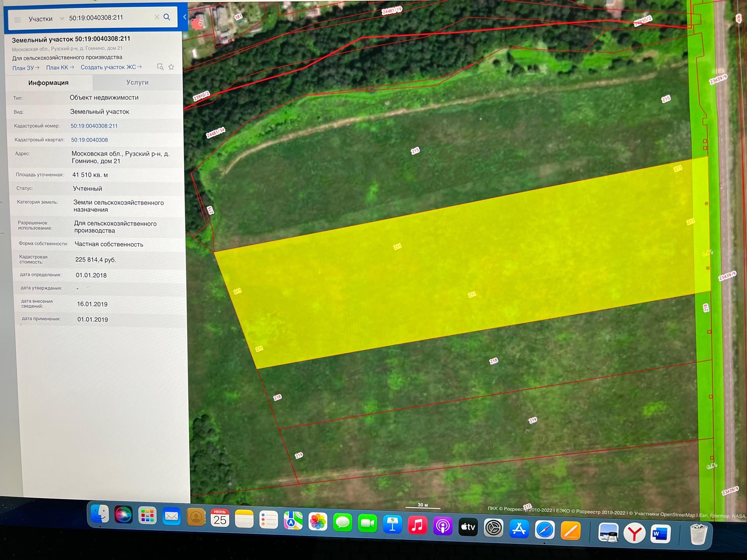Open Photos from the Dock
Image resolution: width=747 pixels, height=560 pixels.
click(x=318, y=521)
